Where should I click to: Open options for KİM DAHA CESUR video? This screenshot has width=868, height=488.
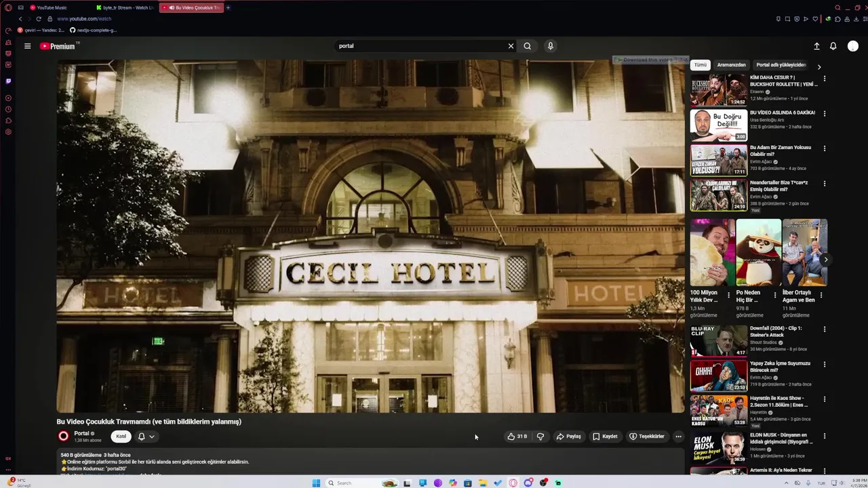click(825, 79)
